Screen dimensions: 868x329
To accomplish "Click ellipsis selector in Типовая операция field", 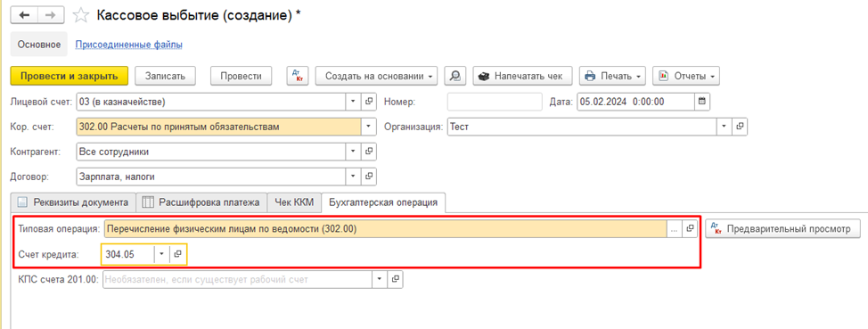I will coord(674,228).
